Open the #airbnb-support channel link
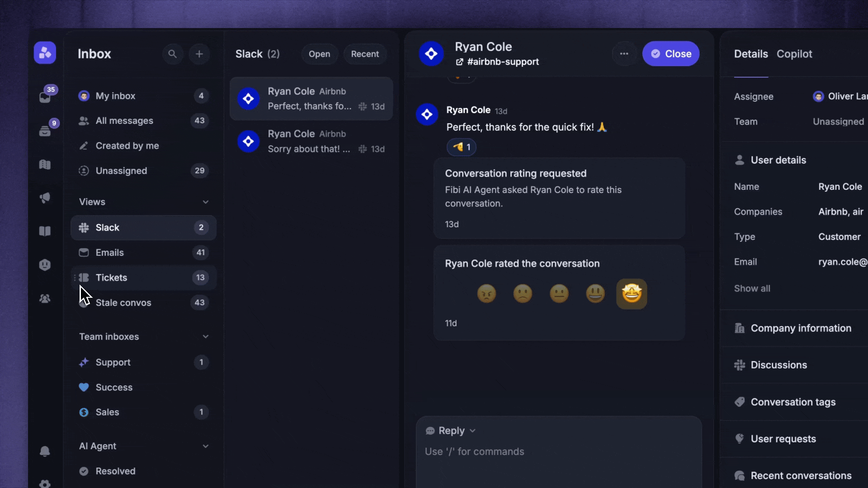This screenshot has width=868, height=488. [x=497, y=62]
